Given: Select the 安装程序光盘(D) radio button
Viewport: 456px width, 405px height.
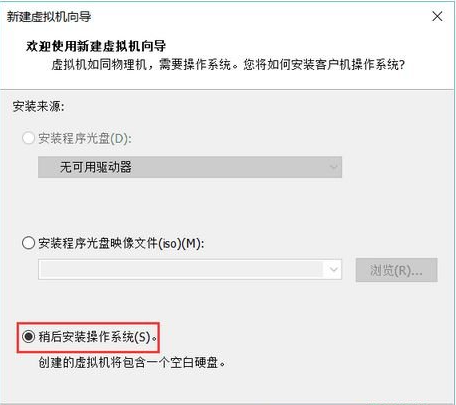Looking at the screenshot, I should pos(28,138).
